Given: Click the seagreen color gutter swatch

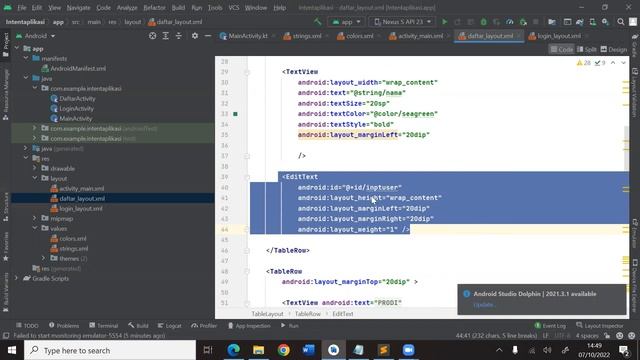Looking at the screenshot, I should (235, 114).
